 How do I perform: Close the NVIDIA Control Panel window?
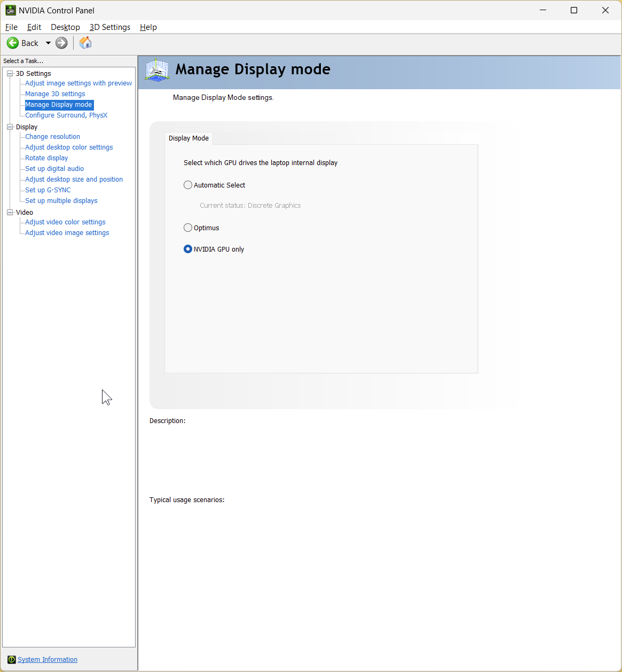coord(605,10)
